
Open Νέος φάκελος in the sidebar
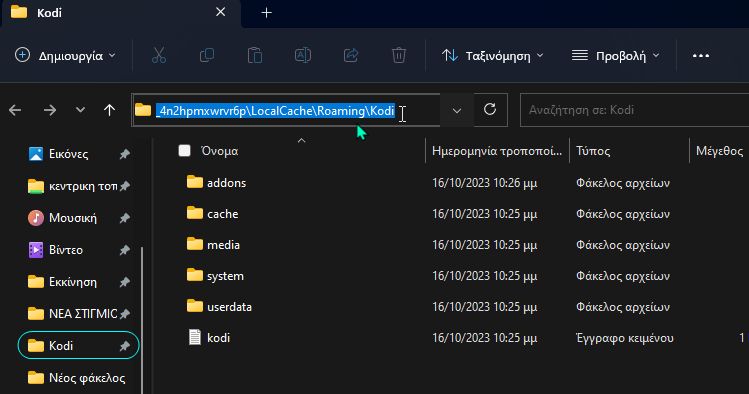coord(76,378)
